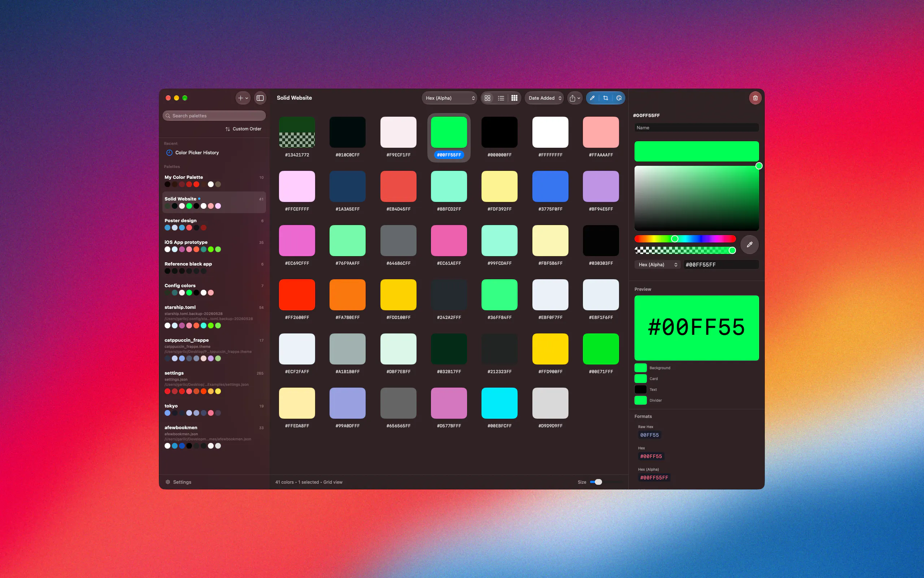Click the Background preview color swatch
924x578 pixels.
point(640,368)
